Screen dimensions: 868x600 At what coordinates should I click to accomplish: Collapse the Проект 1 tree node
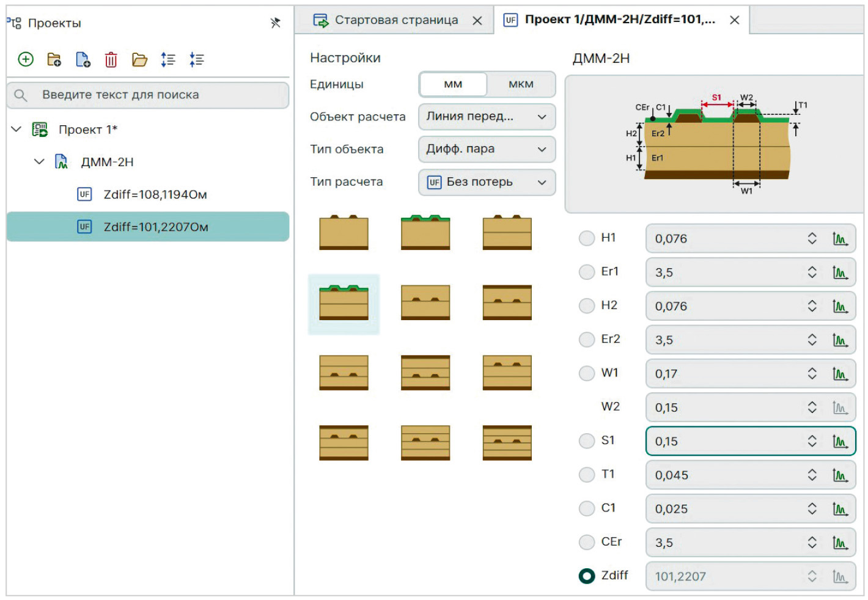point(17,130)
